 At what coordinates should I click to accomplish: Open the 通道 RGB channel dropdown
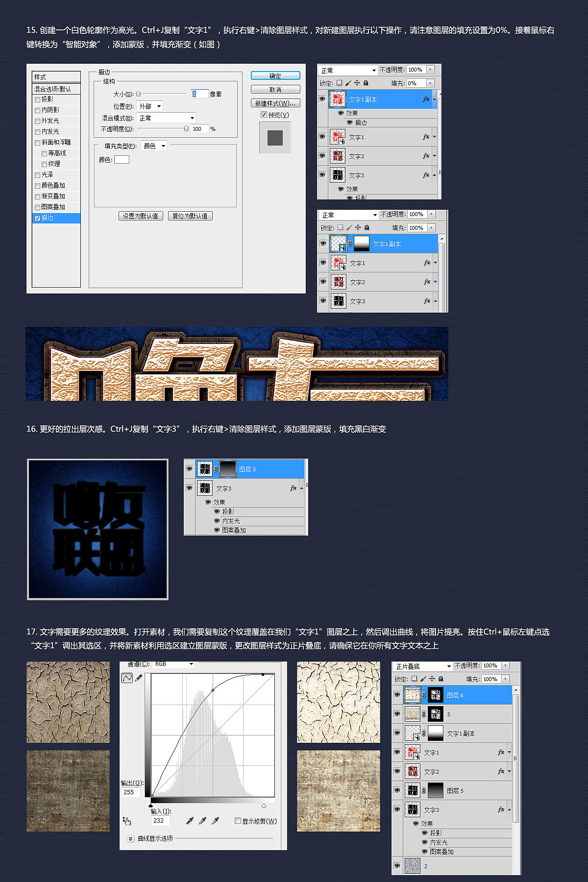[174, 664]
